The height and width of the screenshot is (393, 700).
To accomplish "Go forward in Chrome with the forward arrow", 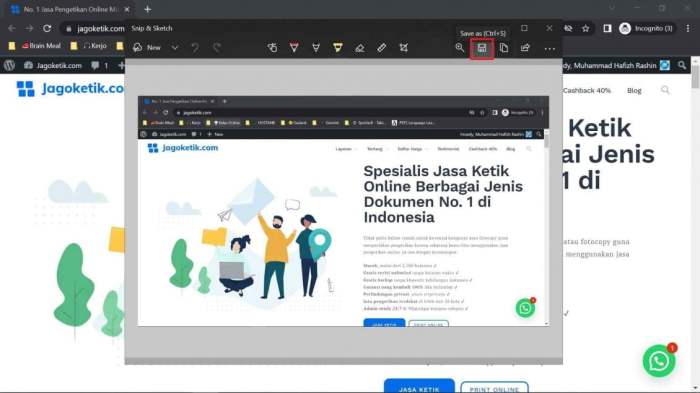I will click(29, 28).
